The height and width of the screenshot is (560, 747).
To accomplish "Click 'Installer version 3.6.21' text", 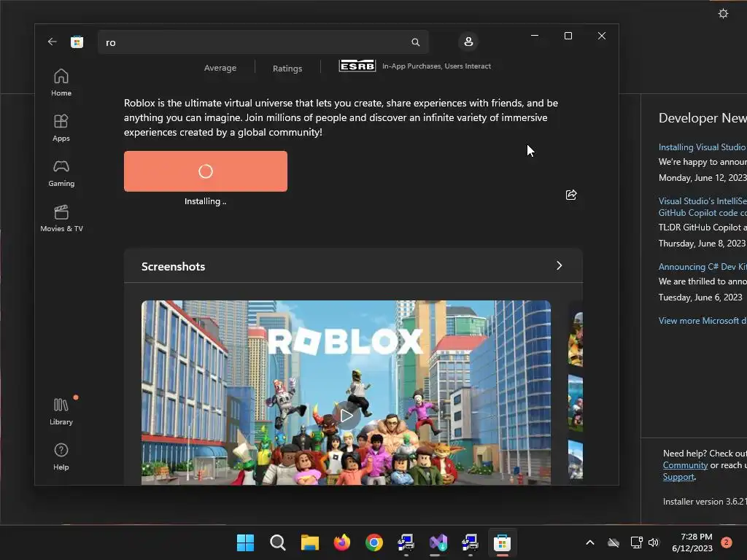I will pyautogui.click(x=705, y=502).
